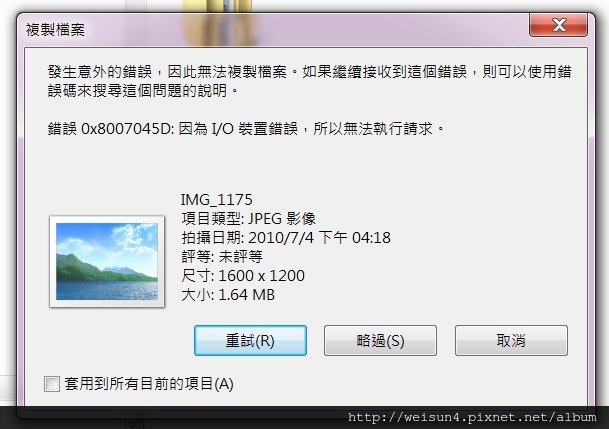The height and width of the screenshot is (429, 609).
Task: Open the weisun4.pixnet.net/album watermark URL
Action: click(x=472, y=417)
